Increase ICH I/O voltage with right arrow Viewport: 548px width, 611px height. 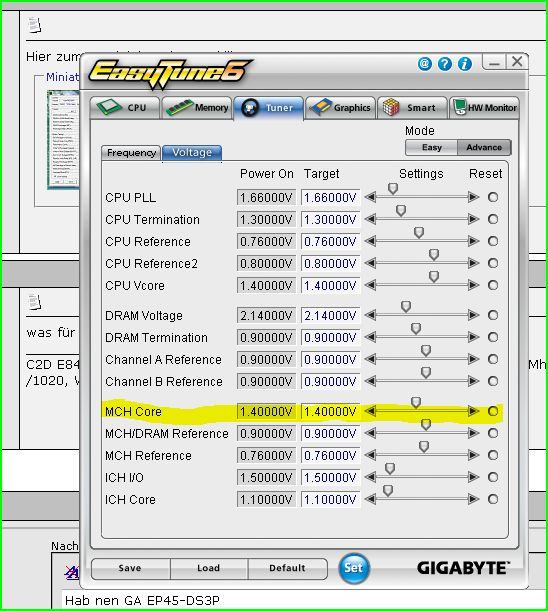coord(474,477)
